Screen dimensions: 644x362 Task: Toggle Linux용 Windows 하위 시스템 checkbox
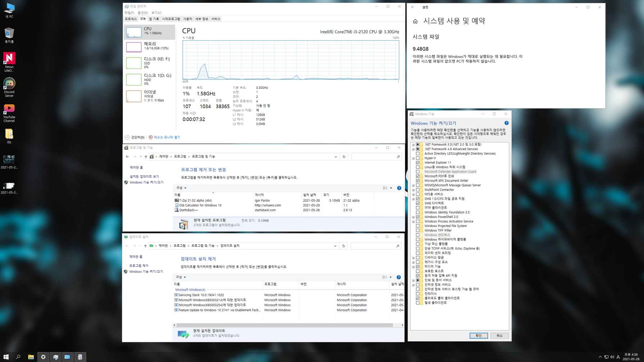[x=418, y=167]
